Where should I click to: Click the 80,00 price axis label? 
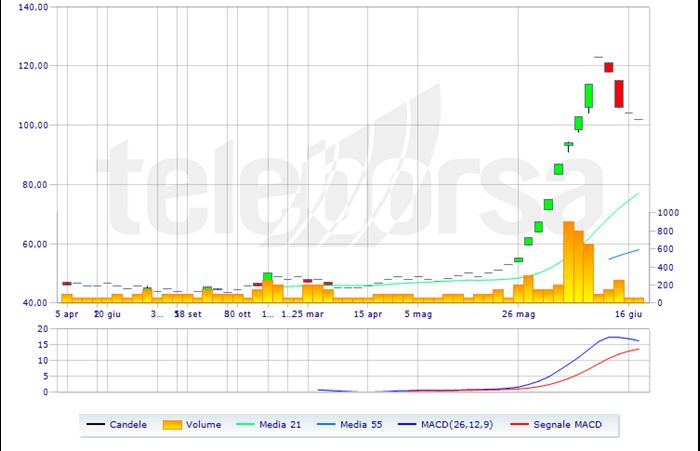pos(35,184)
